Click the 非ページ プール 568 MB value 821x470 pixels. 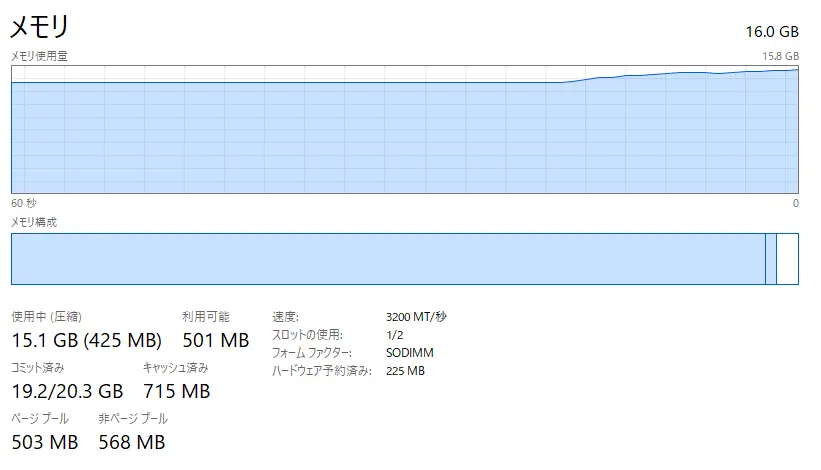click(x=132, y=442)
